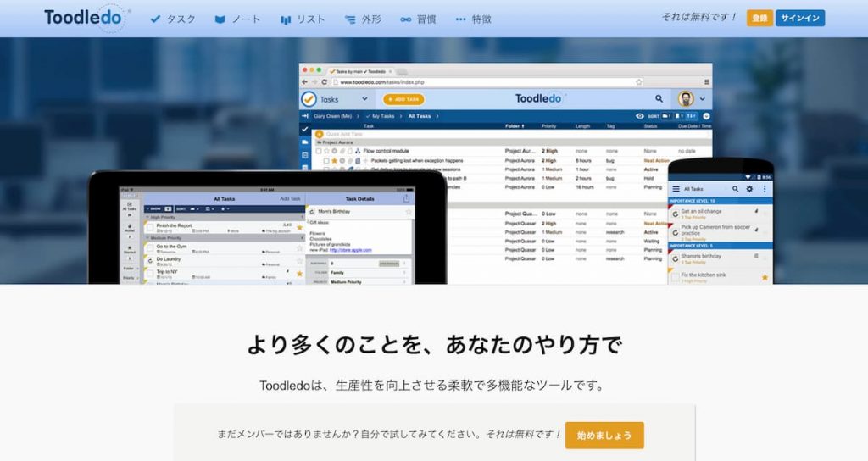Check Trip to NY on the tablet
Viewport: 868px width, 461px height.
tap(150, 274)
